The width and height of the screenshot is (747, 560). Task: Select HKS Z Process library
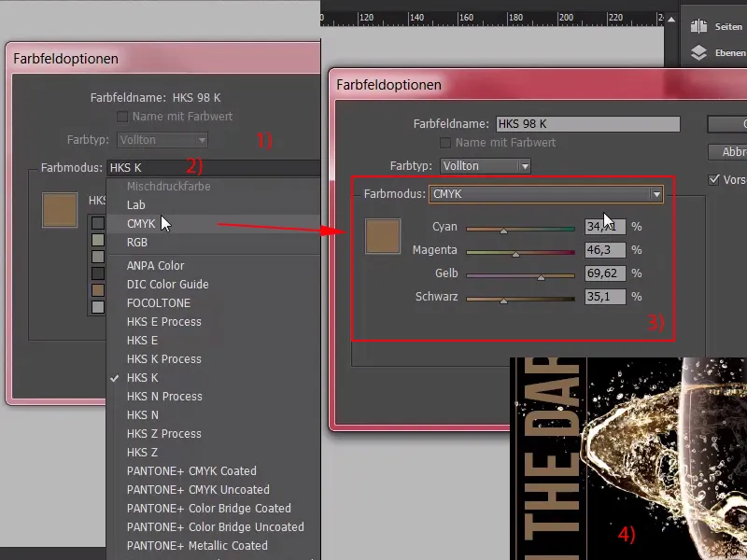164,434
